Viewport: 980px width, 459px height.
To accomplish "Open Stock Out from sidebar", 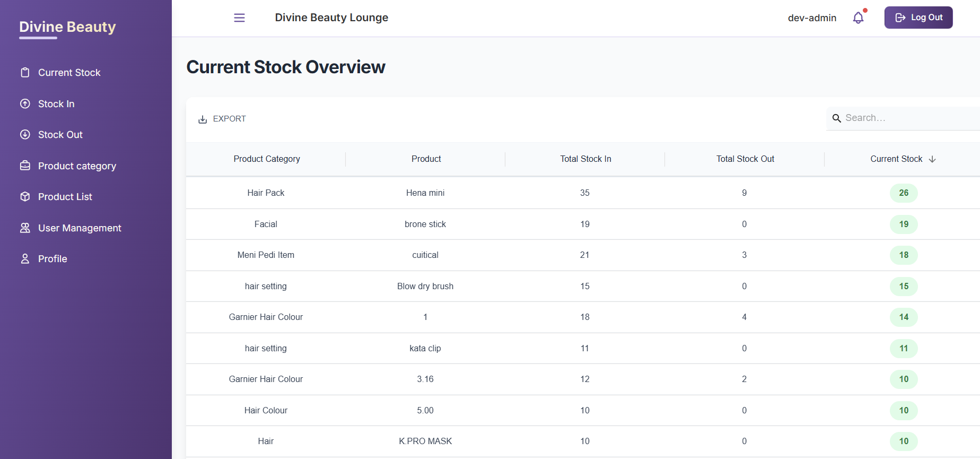I will [60, 135].
